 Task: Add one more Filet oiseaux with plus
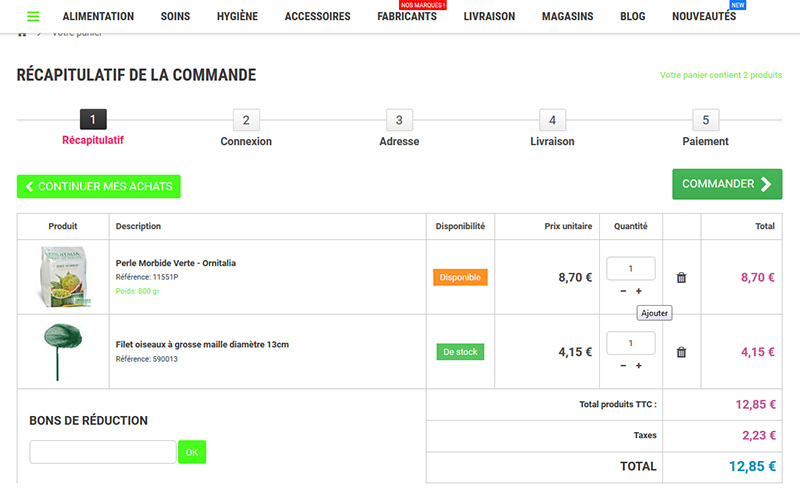[639, 365]
